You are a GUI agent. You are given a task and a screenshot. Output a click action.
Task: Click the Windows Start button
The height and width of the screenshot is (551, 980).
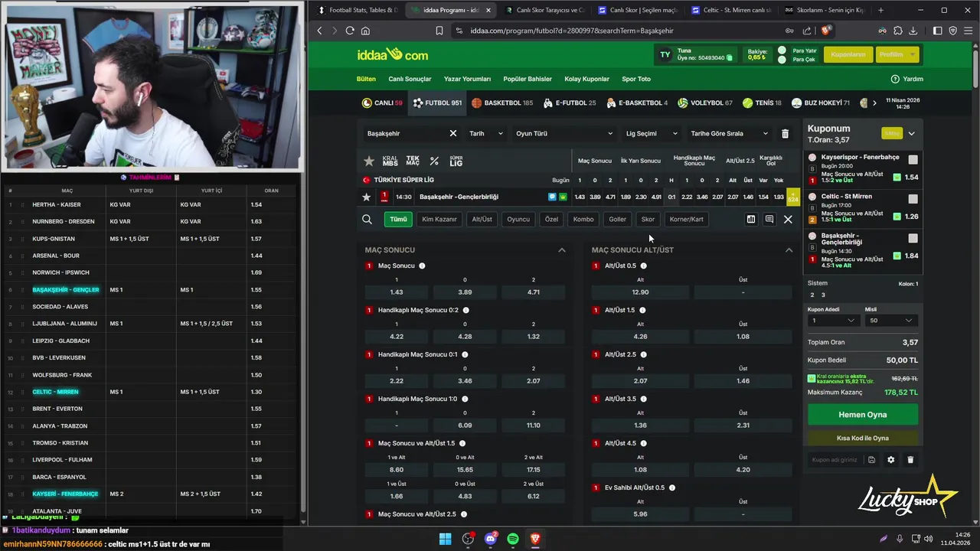pos(445,539)
